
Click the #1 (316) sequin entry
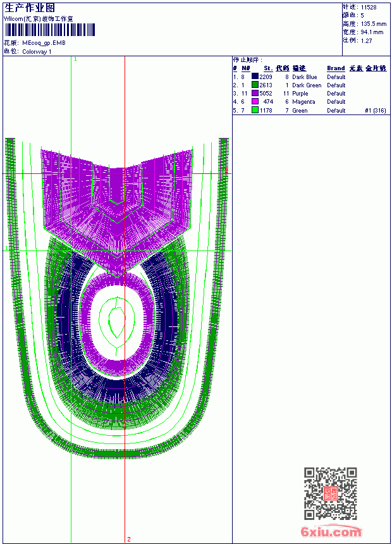coord(376,110)
